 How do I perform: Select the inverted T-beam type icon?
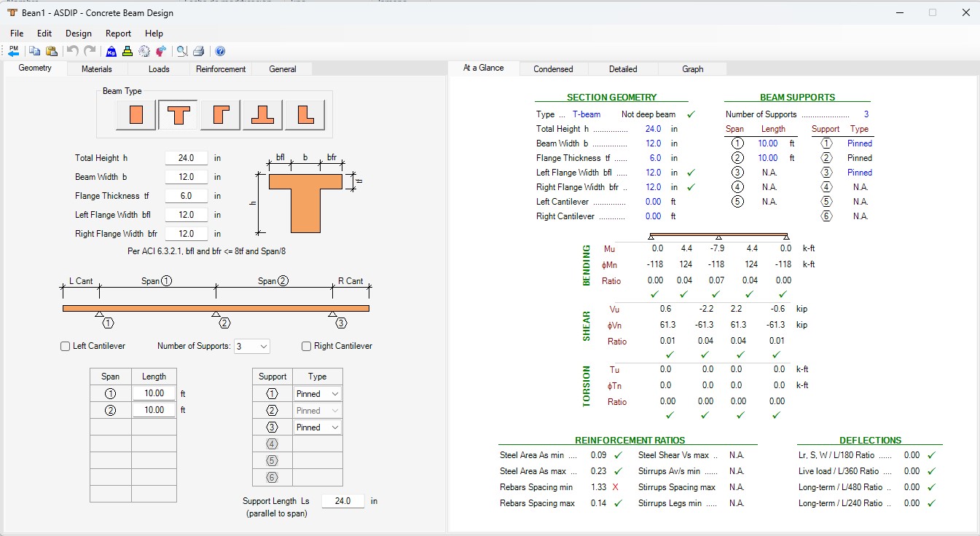click(262, 114)
